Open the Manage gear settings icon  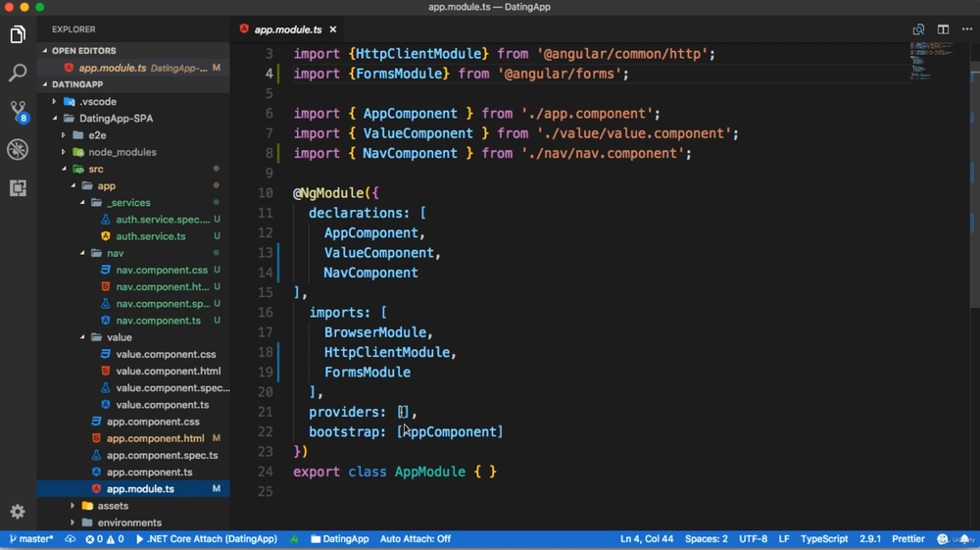point(18,512)
